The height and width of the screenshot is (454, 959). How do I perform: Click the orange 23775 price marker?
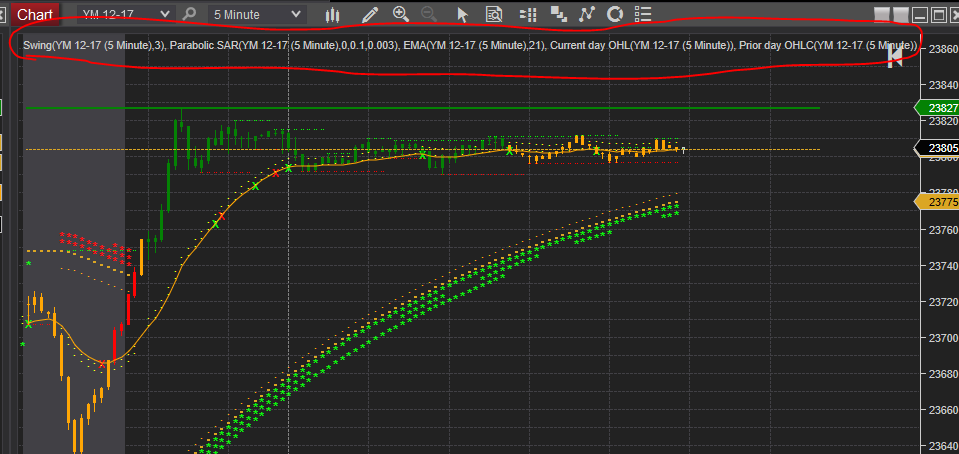936,202
